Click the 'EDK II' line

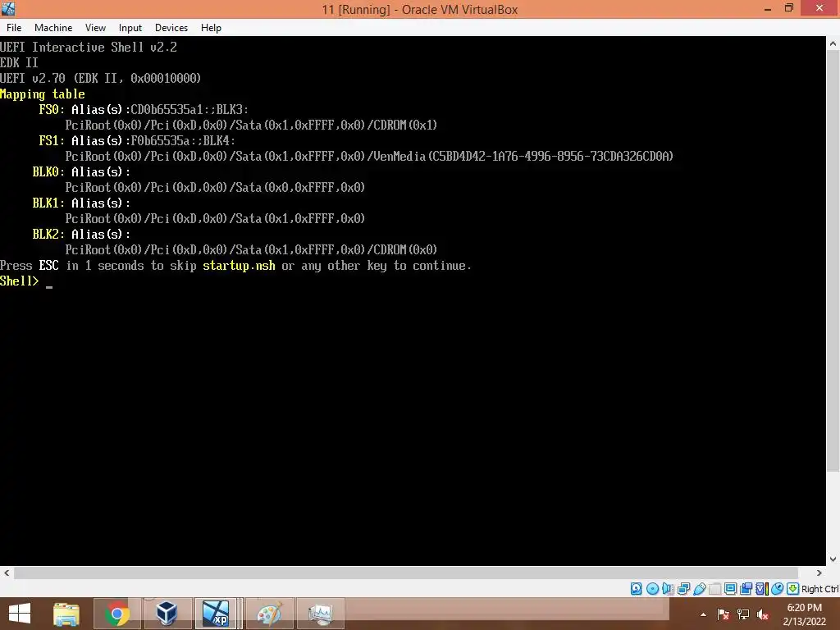(x=19, y=62)
